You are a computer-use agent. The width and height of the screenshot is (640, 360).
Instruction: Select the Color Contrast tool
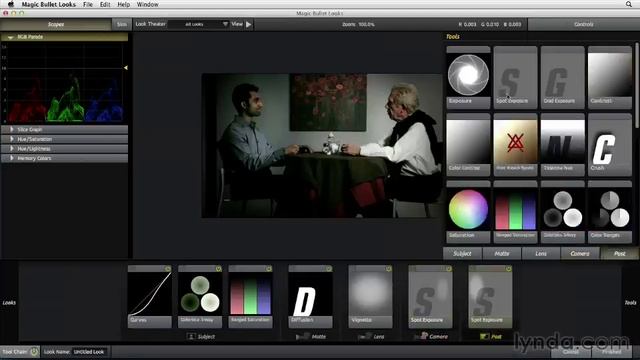(x=468, y=144)
